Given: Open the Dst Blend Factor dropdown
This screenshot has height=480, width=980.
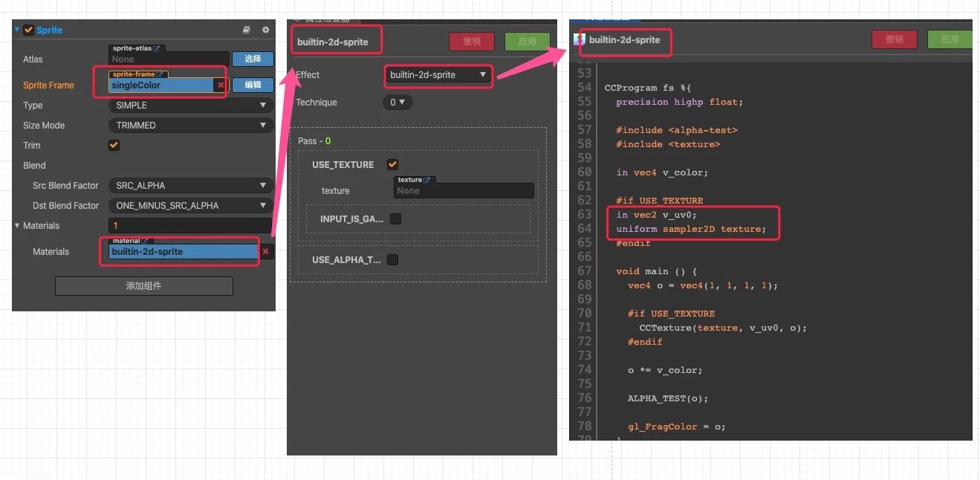Looking at the screenshot, I should (x=190, y=206).
